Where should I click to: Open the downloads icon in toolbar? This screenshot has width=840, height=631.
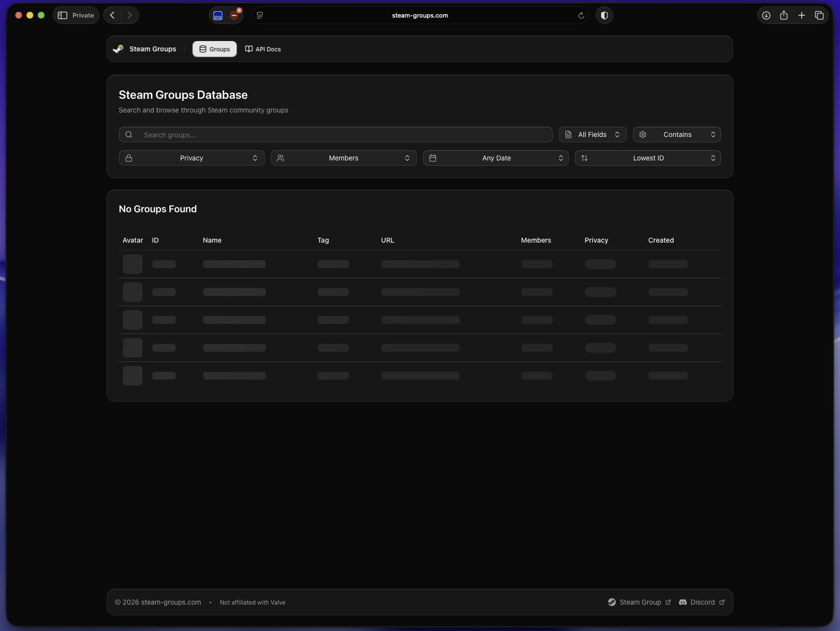pos(766,16)
